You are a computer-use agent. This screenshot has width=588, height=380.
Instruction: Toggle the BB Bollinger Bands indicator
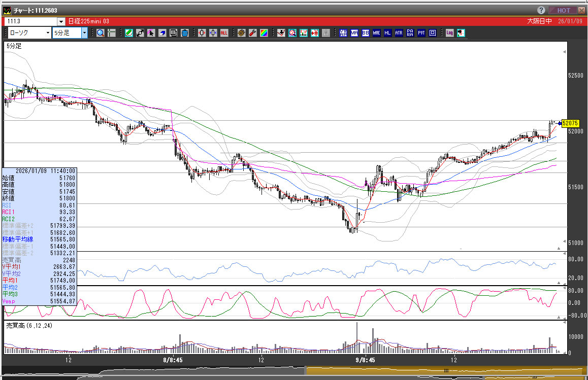(x=365, y=33)
